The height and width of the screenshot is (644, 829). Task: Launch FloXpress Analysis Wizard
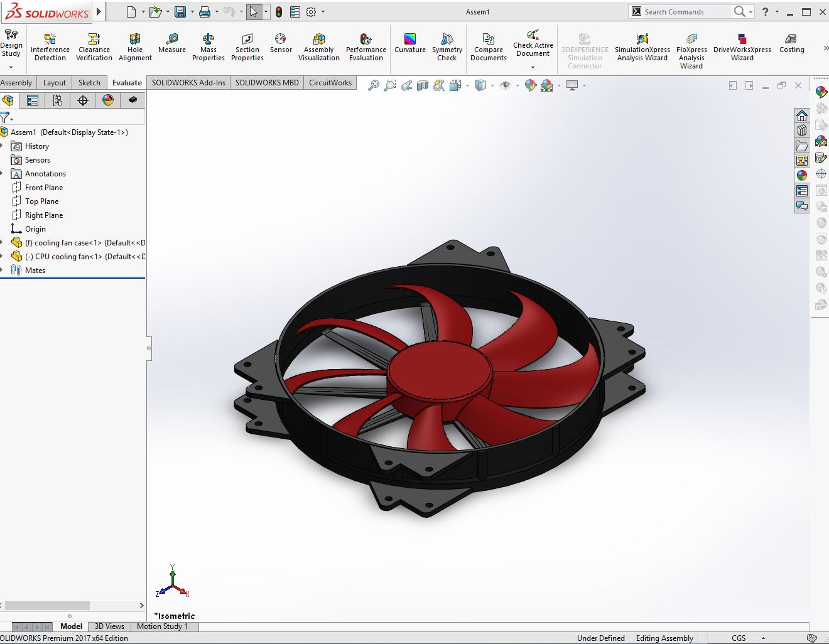[691, 50]
